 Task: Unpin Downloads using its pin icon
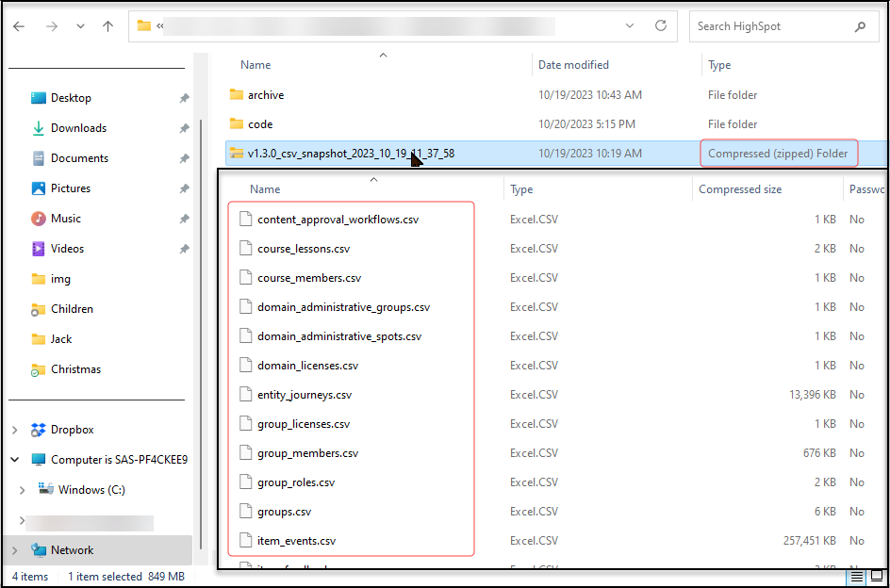(184, 128)
